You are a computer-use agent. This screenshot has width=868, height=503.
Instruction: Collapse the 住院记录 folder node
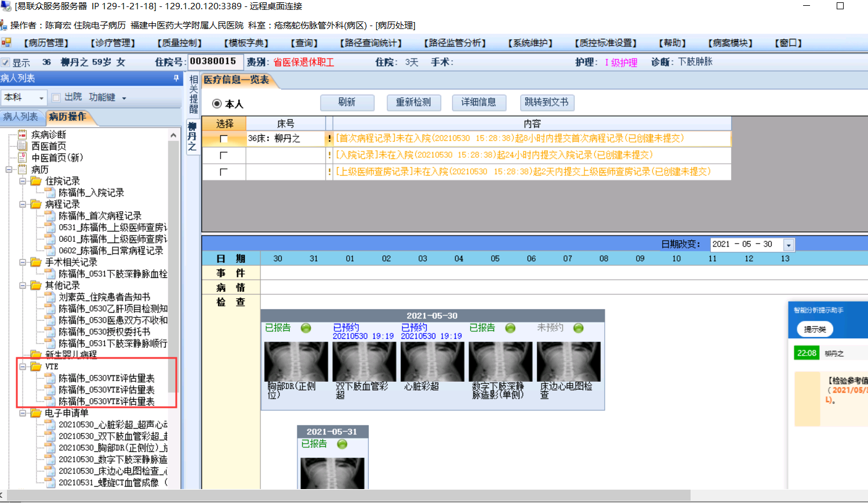[23, 181]
